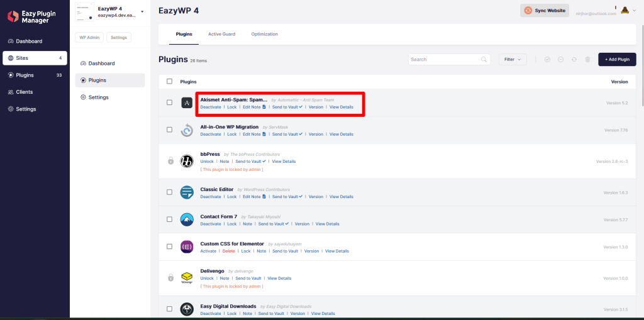Image resolution: width=644 pixels, height=320 pixels.
Task: Click Edit Note for Akismet Anti-Spam
Action: point(254,108)
